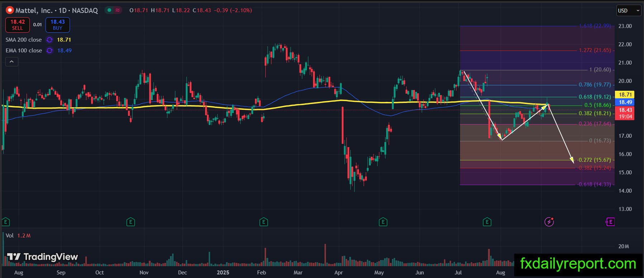Select the -0.272 (15.67) Fibonacci level label
This screenshot has width=644, height=278.
(594, 160)
